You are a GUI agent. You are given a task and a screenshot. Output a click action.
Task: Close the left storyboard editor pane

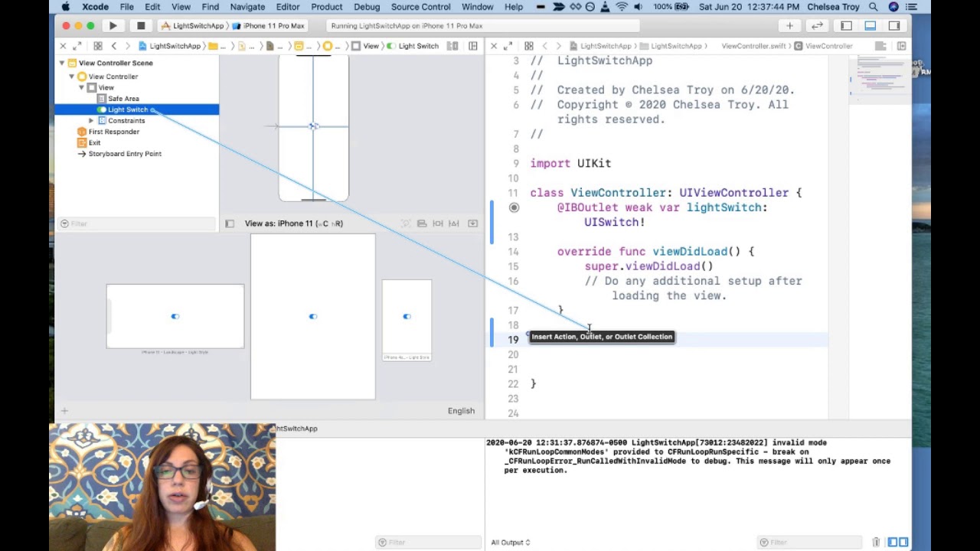coord(64,46)
